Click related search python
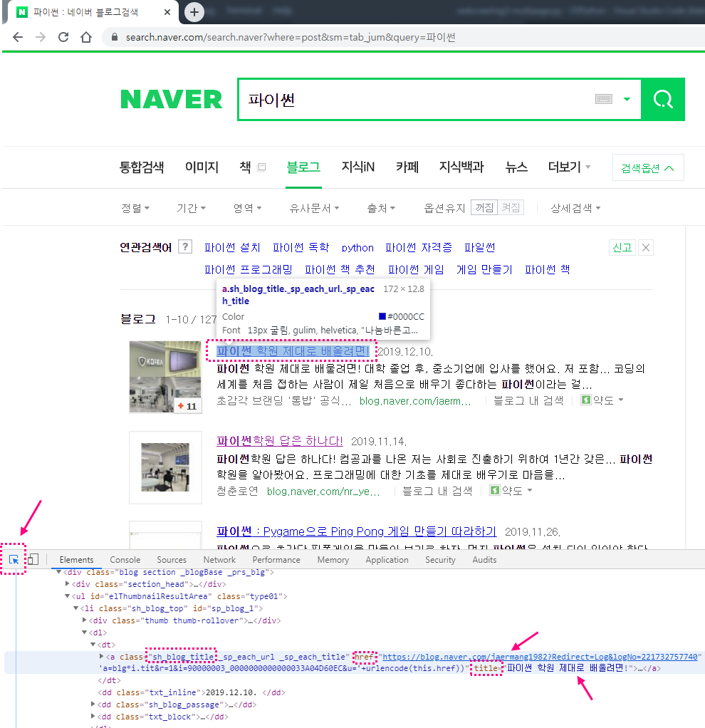 click(x=357, y=248)
